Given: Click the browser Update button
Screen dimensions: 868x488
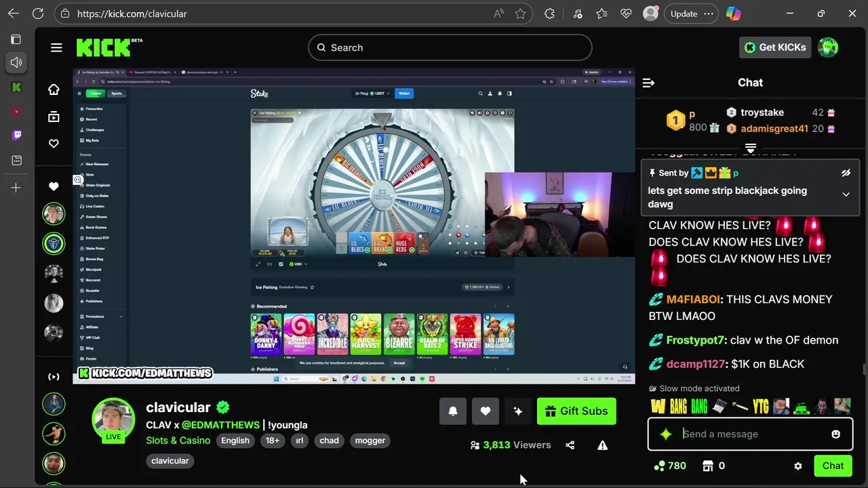Looking at the screenshot, I should point(684,14).
